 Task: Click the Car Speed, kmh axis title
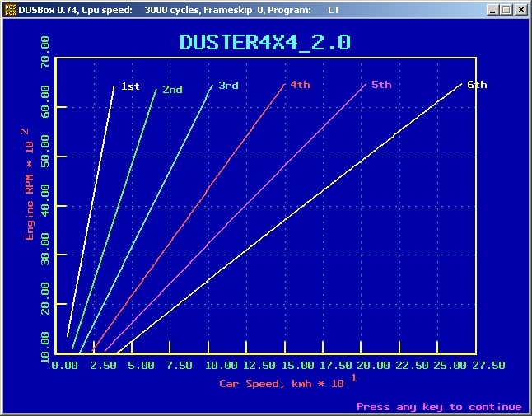coord(287,382)
